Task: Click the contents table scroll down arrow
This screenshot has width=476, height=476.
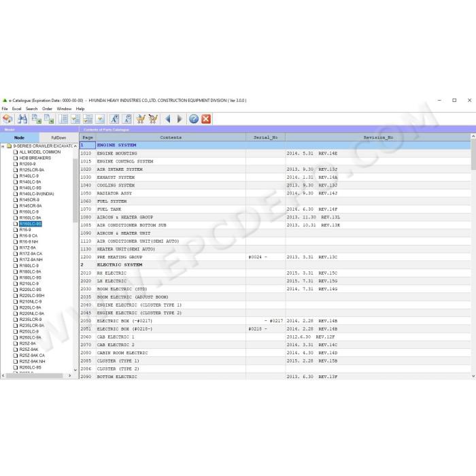Action: 473,377
